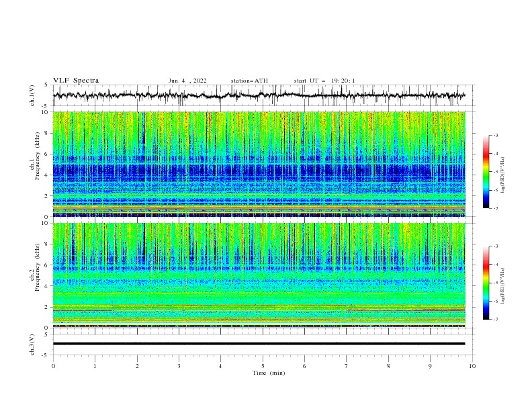Click the log(PSD) label beside ch.1 colorbar

[502, 175]
